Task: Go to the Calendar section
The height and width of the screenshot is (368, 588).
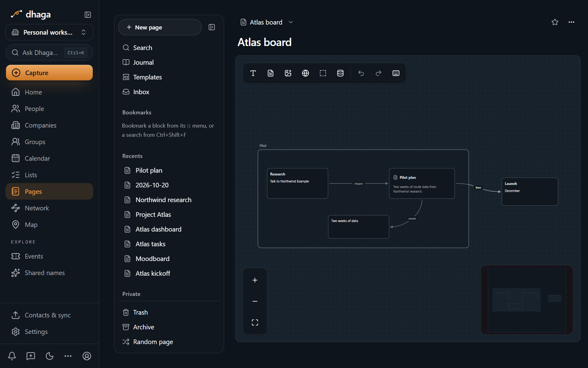Action: [x=49, y=158]
